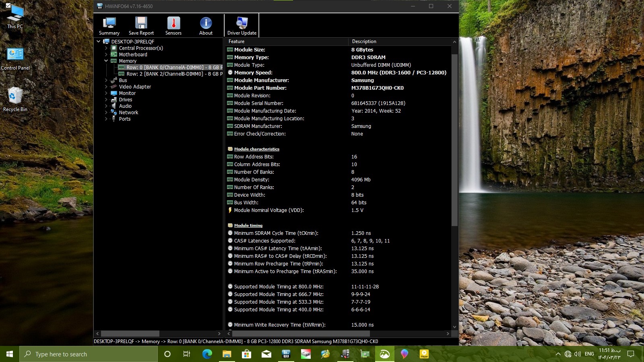Open Control Panel desktop icon

coord(15,59)
